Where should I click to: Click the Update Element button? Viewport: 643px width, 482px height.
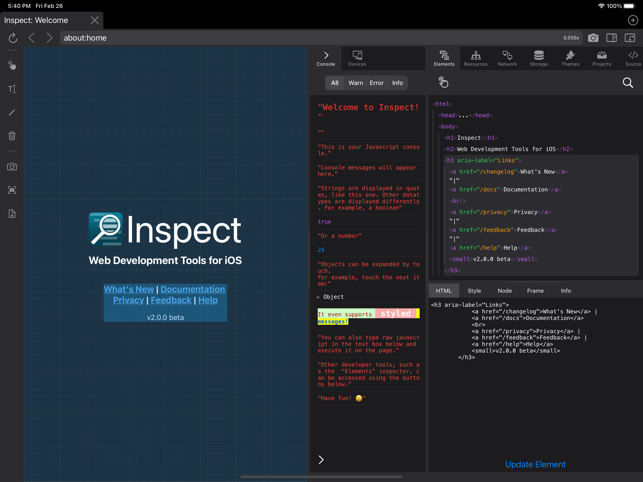tap(536, 464)
